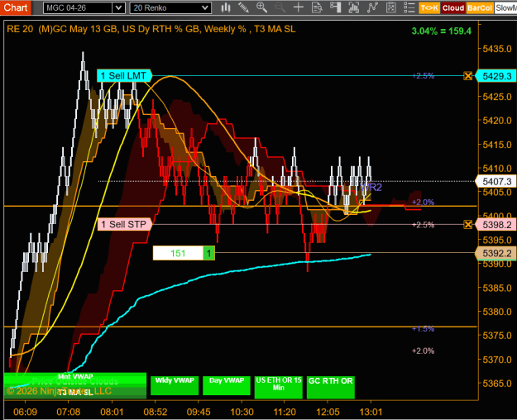Click the 5398.2 stop price label
Image resolution: width=517 pixels, height=420 pixels.
point(495,225)
